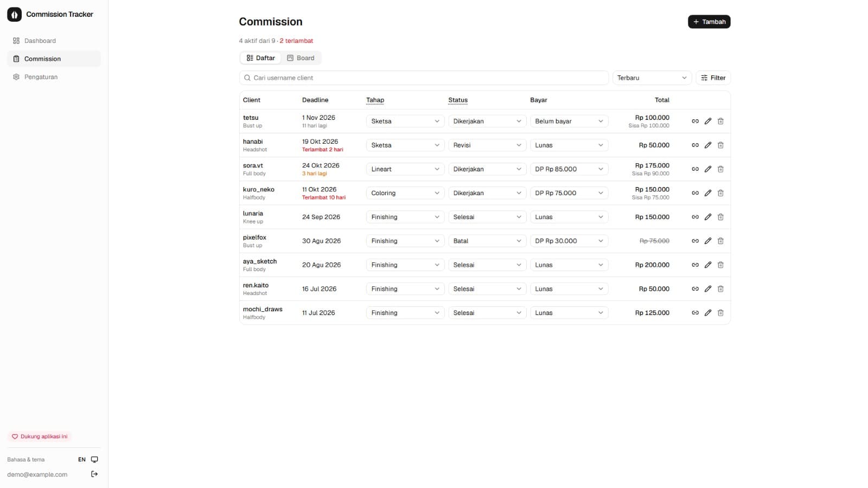
Task: Copy link for kuro_neko commission
Action: coord(695,193)
